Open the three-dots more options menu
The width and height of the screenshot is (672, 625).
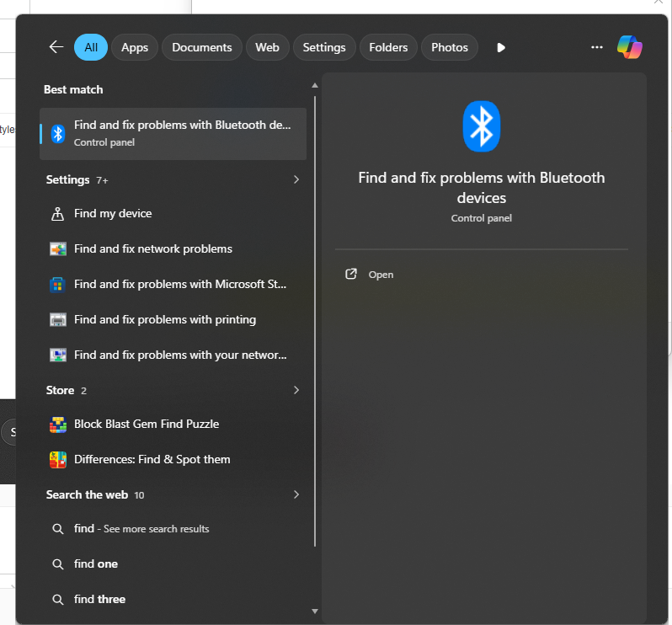(x=596, y=47)
